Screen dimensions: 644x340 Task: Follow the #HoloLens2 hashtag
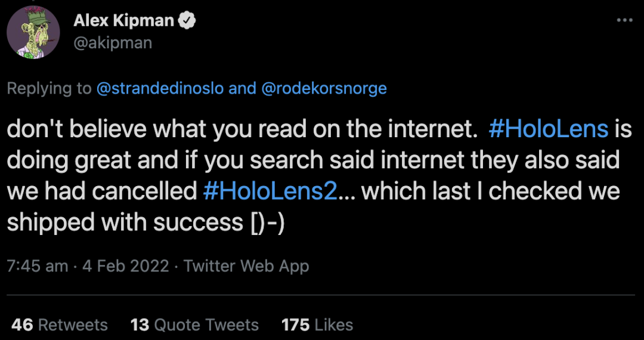[x=270, y=191]
